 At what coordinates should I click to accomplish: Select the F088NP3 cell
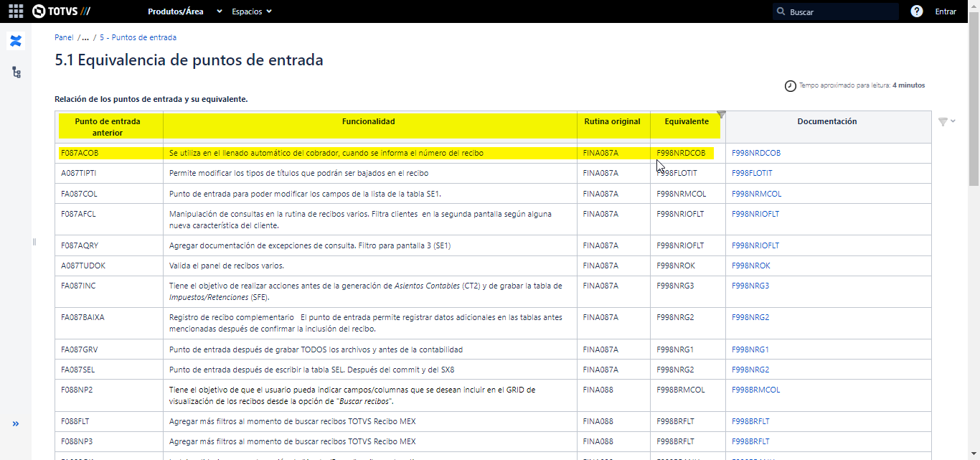[x=109, y=441]
